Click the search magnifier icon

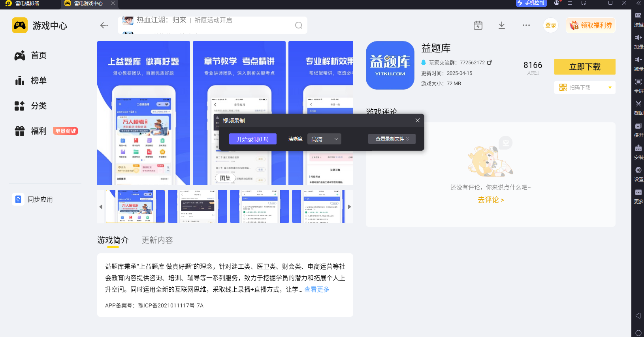299,25
